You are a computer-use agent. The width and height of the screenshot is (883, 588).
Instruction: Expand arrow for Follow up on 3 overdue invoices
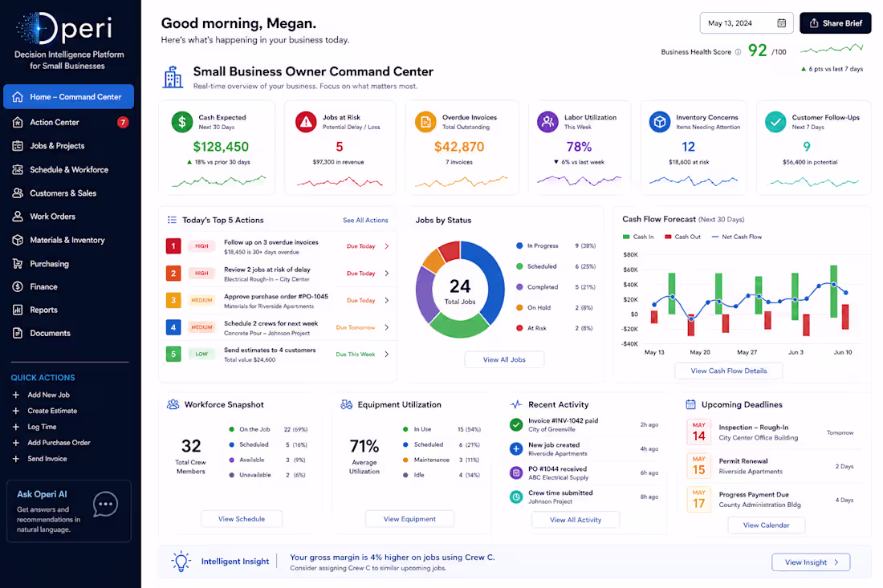click(x=387, y=246)
